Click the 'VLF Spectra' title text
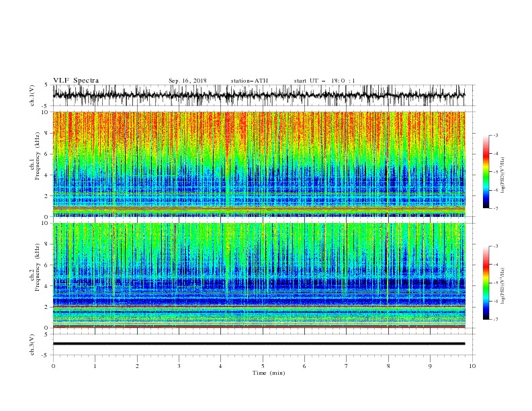This screenshot has width=532, height=411. click(x=76, y=81)
